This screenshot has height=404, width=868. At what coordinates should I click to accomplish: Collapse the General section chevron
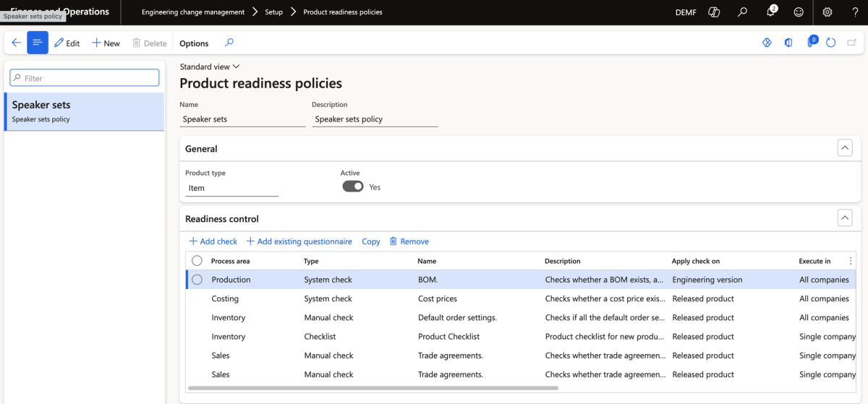[x=844, y=148]
